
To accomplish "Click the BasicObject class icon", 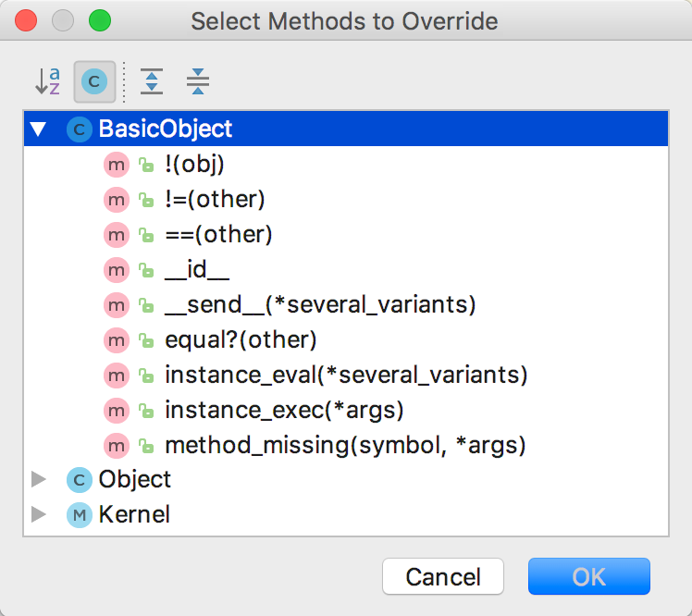I will click(80, 129).
